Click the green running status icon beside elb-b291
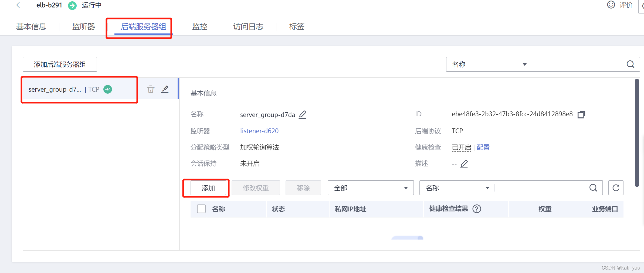This screenshot has width=644, height=273. [72, 5]
